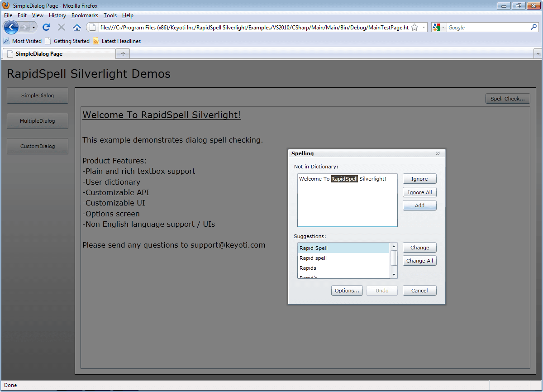The height and width of the screenshot is (392, 543).
Task: Click the Change All button
Action: 419,261
